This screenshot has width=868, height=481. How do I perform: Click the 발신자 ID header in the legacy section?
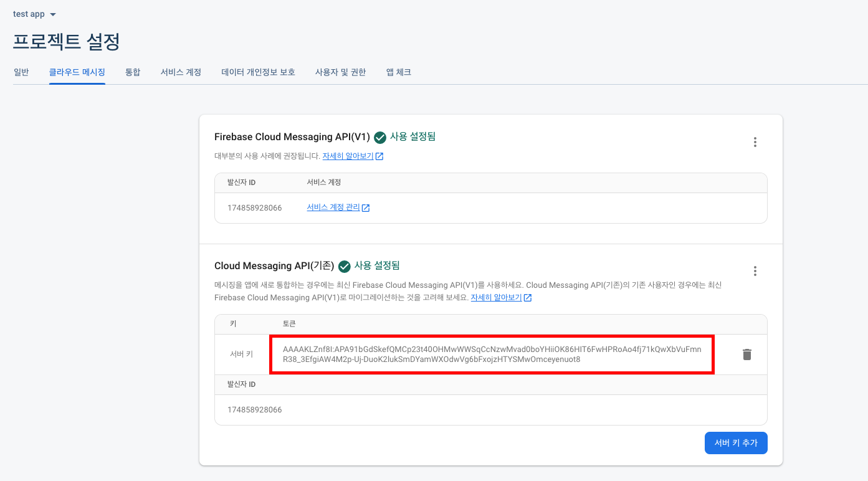point(241,384)
